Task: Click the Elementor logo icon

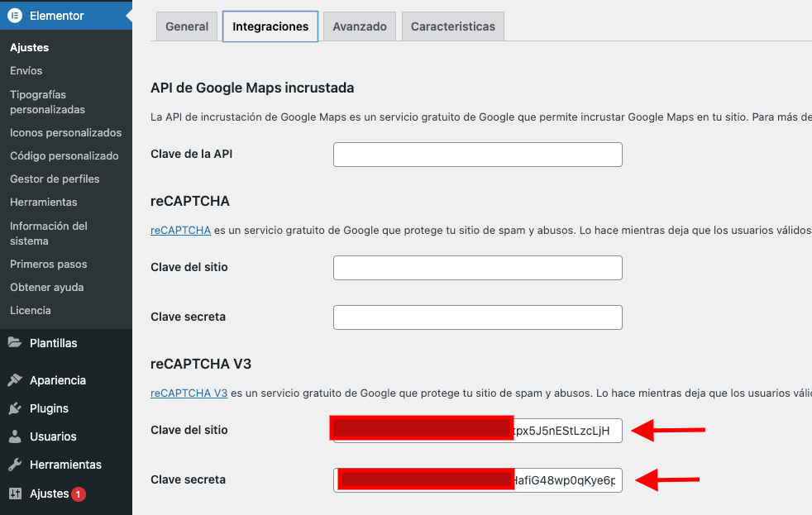Action: click(x=15, y=16)
